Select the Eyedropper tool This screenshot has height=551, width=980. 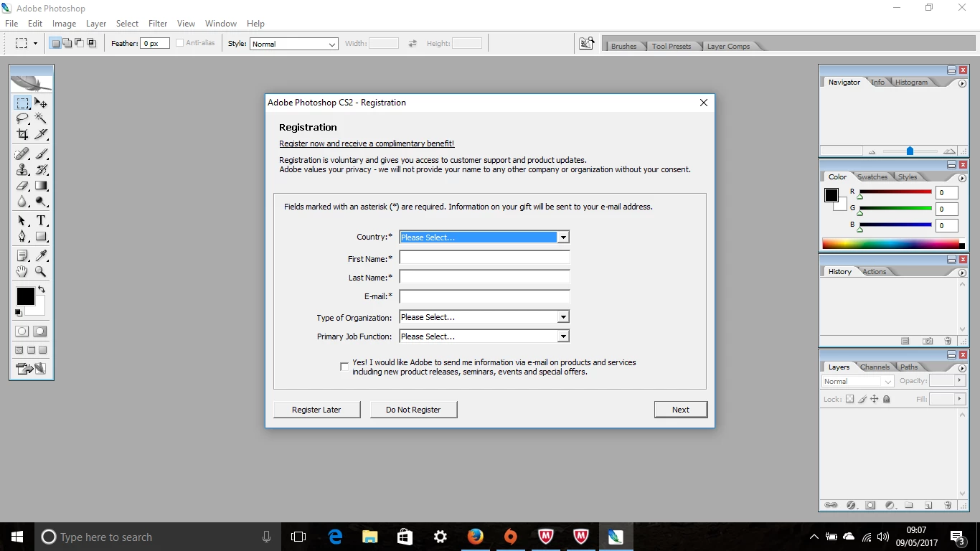pyautogui.click(x=41, y=255)
